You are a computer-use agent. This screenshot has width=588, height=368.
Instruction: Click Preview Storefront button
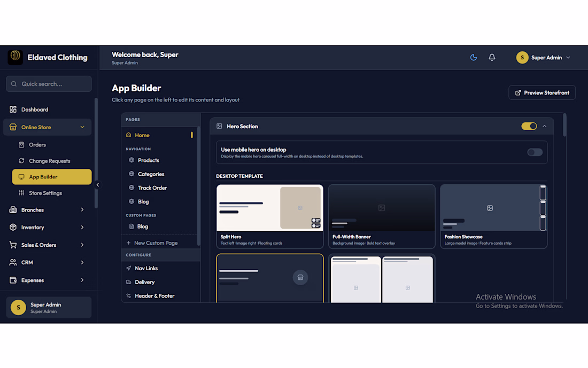click(542, 92)
